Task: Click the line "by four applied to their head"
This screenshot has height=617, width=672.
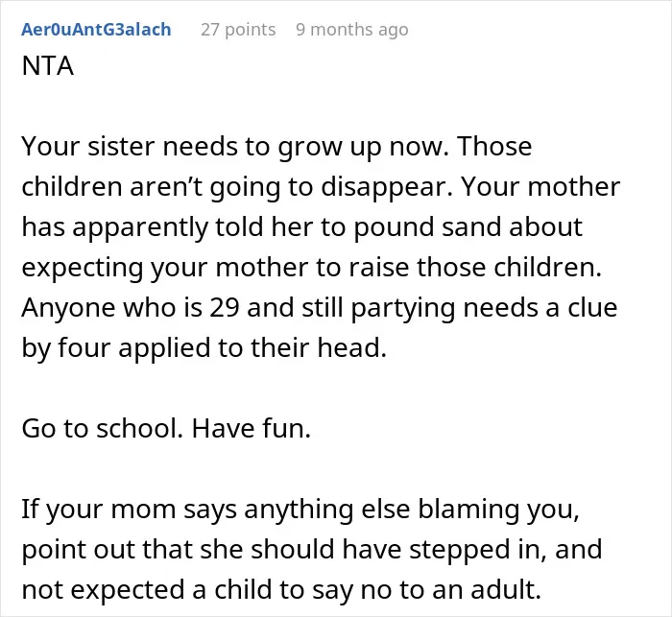Action: click(204, 348)
